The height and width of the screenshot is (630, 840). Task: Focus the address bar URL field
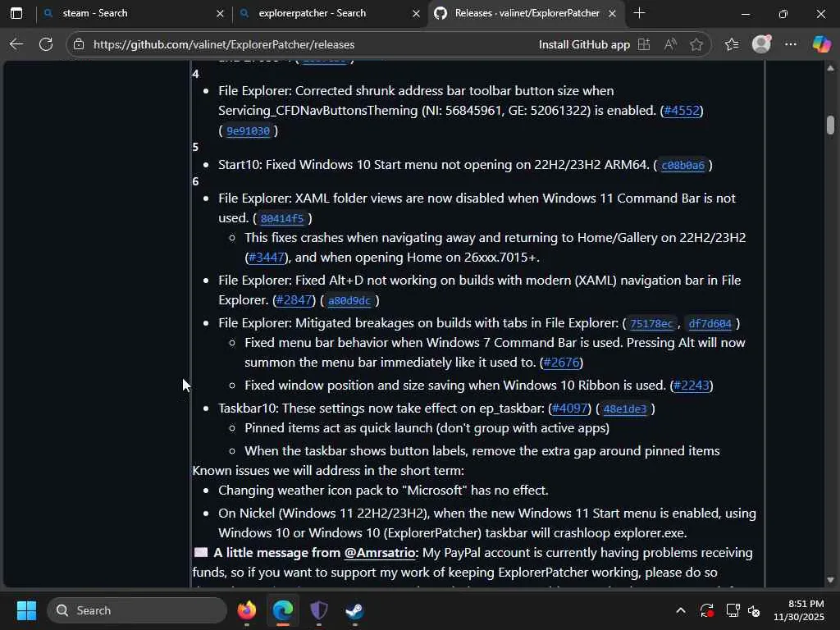click(x=224, y=44)
